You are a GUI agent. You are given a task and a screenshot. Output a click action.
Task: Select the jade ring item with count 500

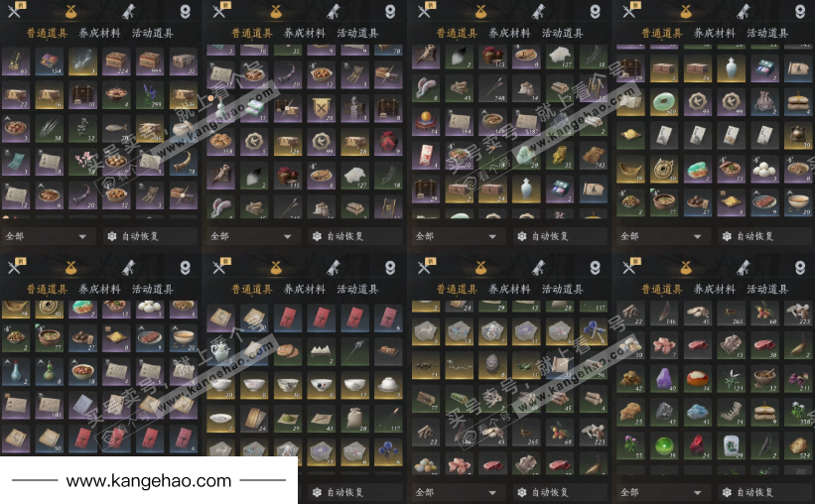tap(664, 102)
